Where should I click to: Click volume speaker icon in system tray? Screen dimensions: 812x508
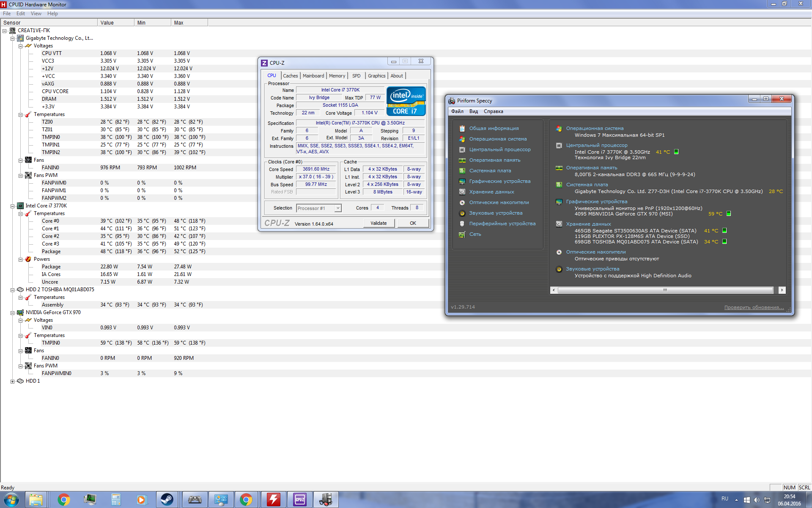[x=757, y=500]
